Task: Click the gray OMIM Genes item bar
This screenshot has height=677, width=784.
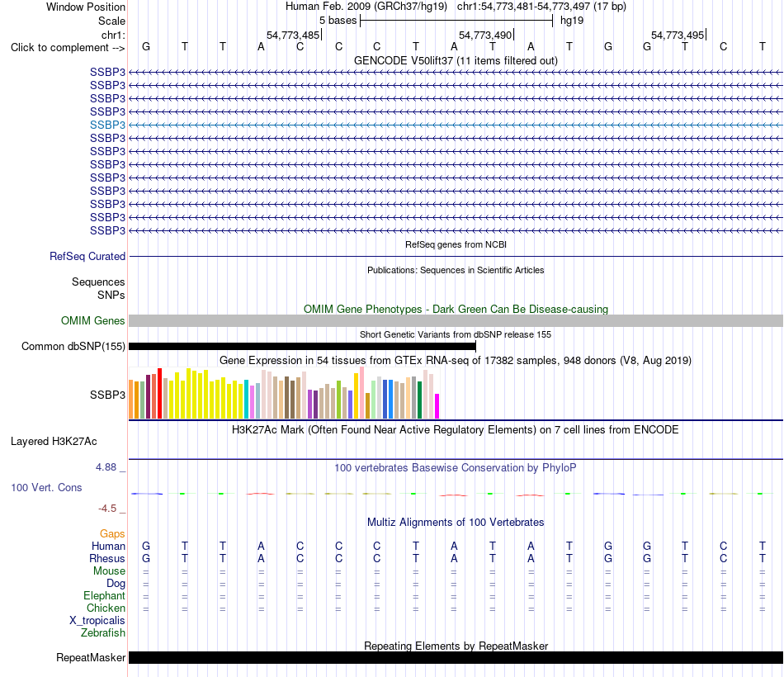Action: (456, 320)
